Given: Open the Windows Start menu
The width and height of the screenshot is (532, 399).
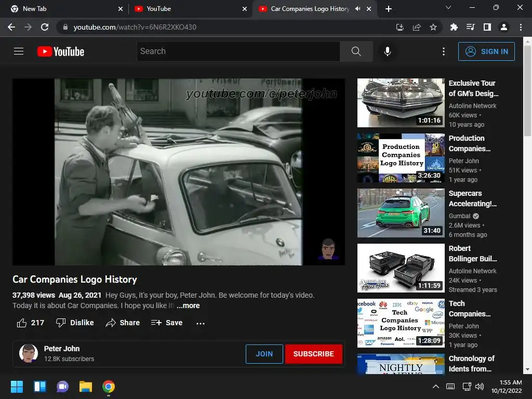Looking at the screenshot, I should pyautogui.click(x=17, y=387).
